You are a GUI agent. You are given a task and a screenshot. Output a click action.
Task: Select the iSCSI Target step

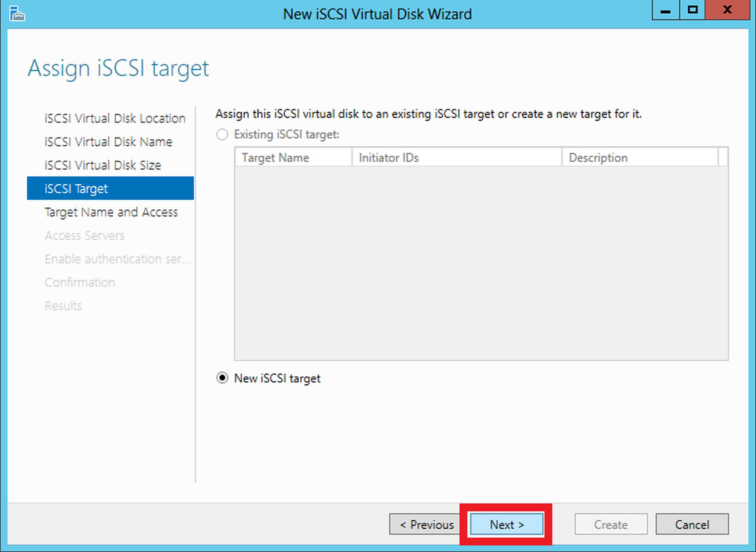[110, 189]
